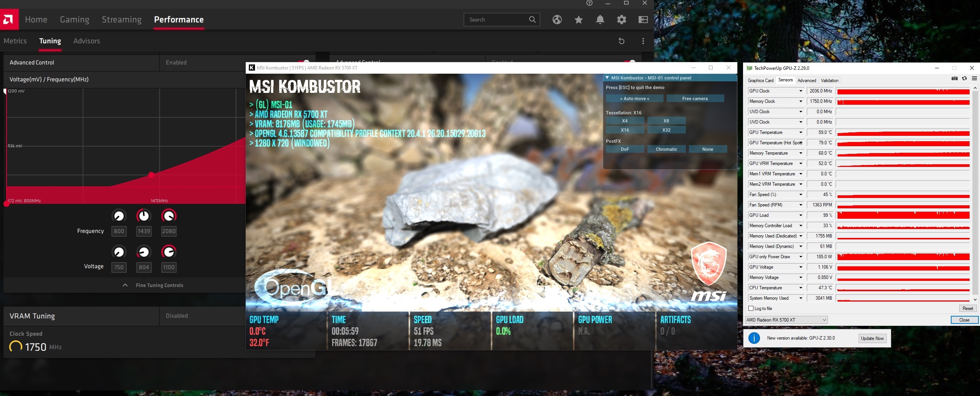Open the notifications bell icon

point(600,20)
